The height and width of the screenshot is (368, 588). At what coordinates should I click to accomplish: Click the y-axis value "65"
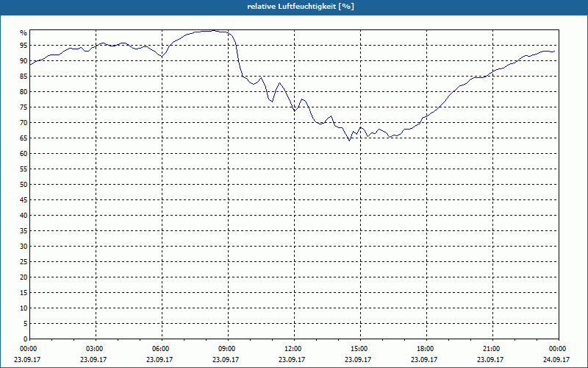point(24,138)
